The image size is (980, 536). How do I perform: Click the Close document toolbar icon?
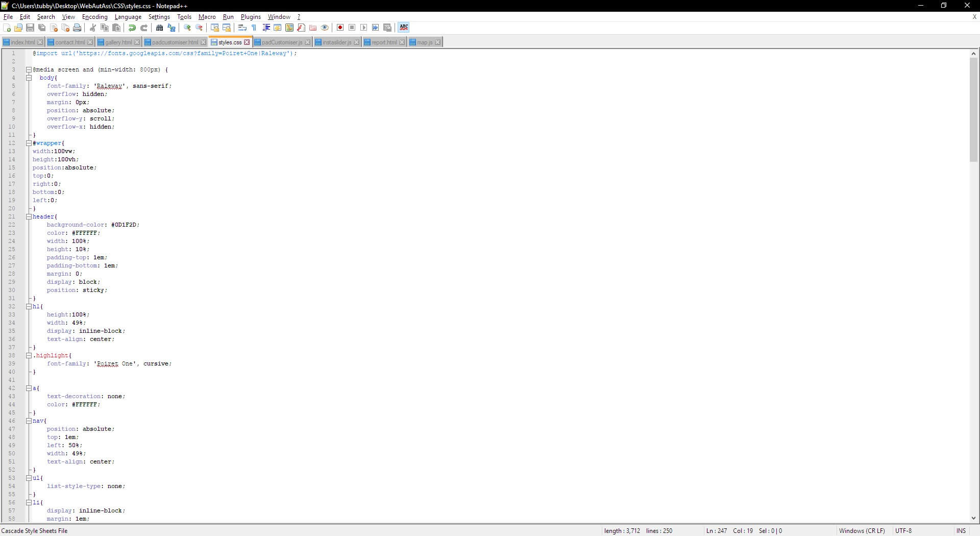pos(54,28)
